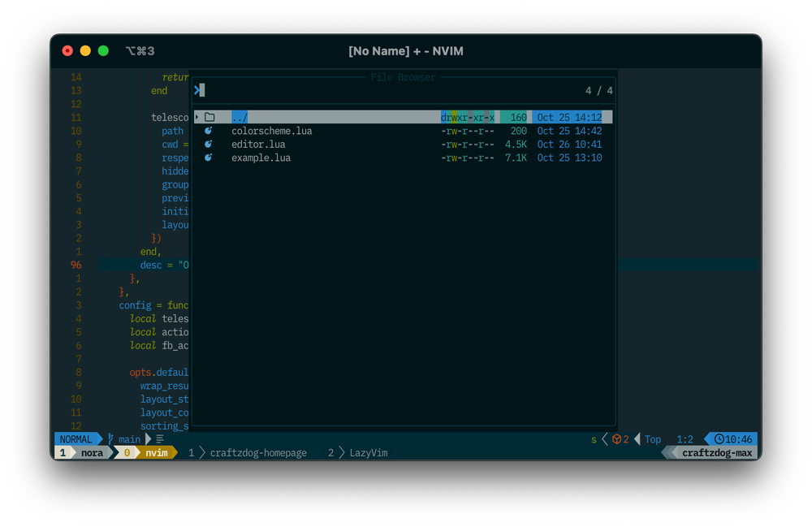Toggle the modified-buffer indicator in the statusline
The height and width of the screenshot is (527, 812).
[159, 438]
